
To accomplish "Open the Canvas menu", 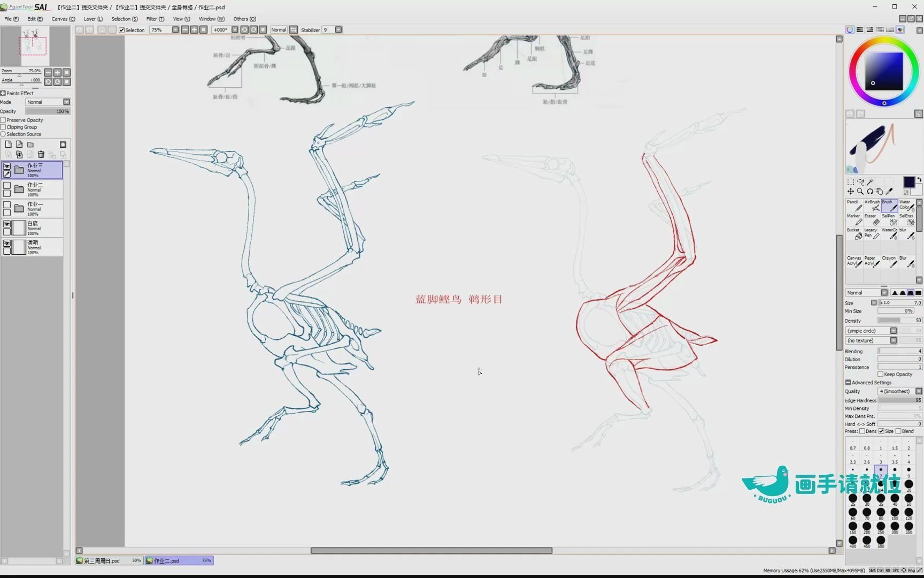I will pyautogui.click(x=63, y=19).
